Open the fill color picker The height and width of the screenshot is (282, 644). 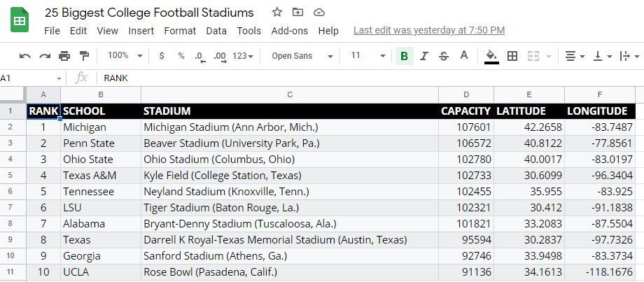[x=491, y=56]
